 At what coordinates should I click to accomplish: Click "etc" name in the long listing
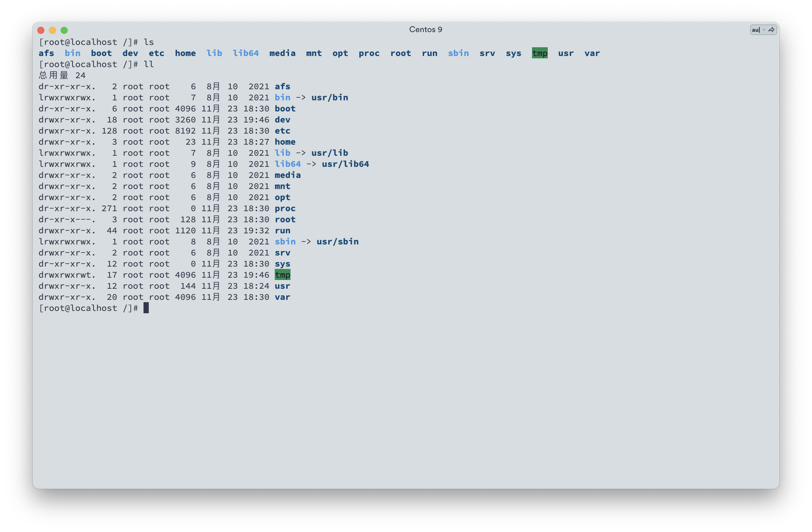coord(283,131)
